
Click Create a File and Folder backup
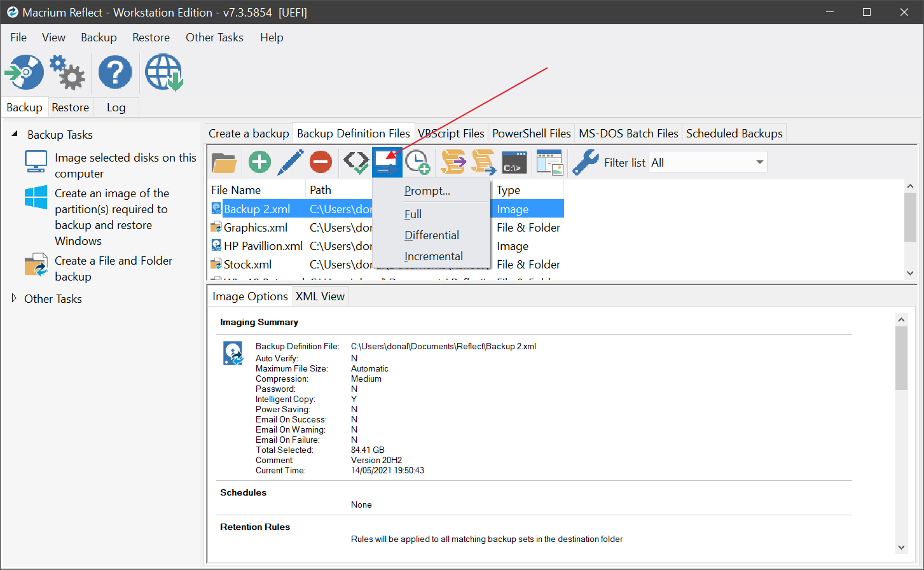click(113, 268)
